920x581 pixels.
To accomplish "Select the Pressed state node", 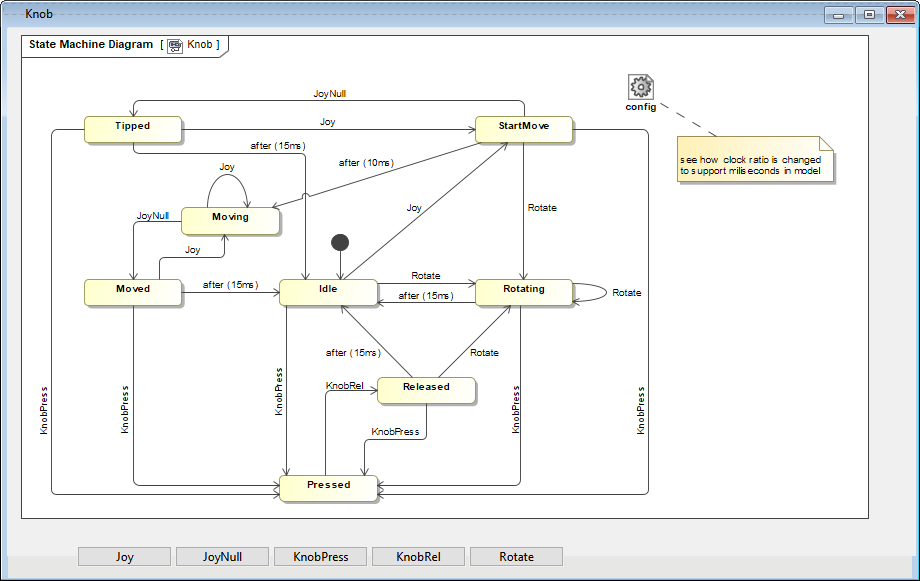I will click(328, 486).
